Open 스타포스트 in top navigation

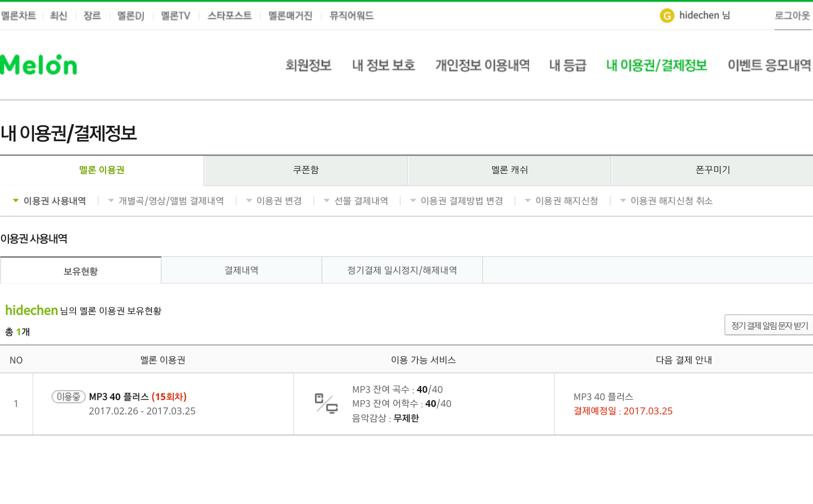[230, 16]
